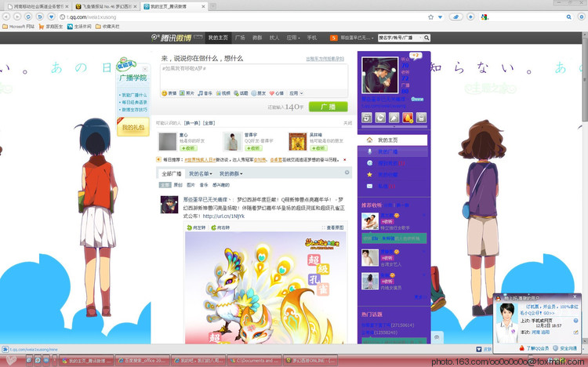Click the 梦幻西游 taskbar button
588x367 pixels.
coord(310,361)
